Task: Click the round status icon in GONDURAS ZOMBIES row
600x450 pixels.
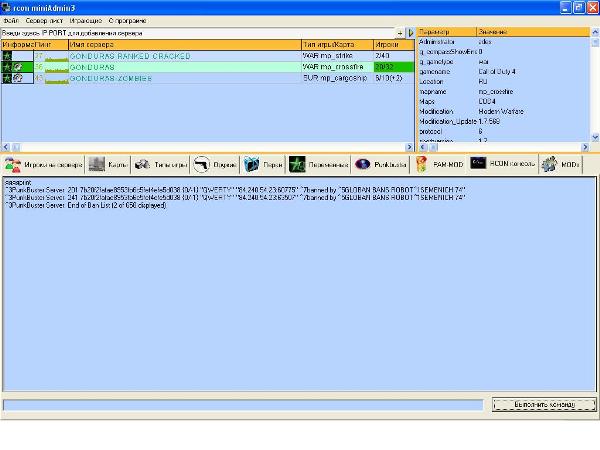Action: pyautogui.click(x=17, y=78)
